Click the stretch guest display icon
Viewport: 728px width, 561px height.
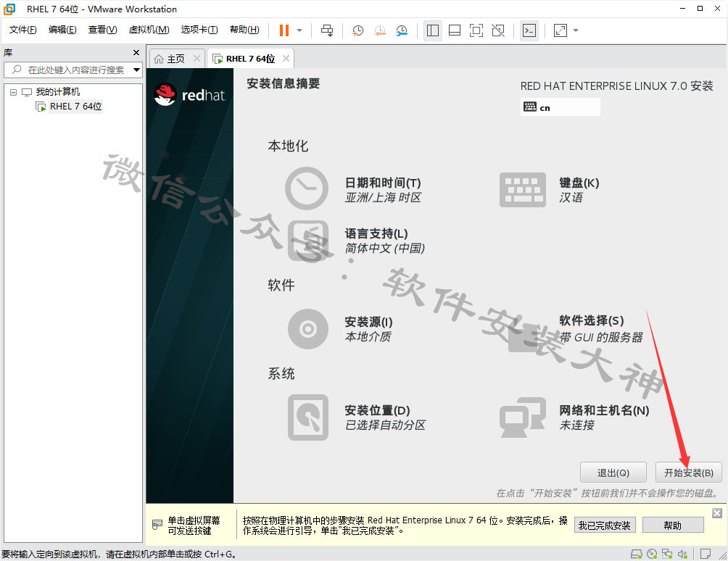click(561, 30)
